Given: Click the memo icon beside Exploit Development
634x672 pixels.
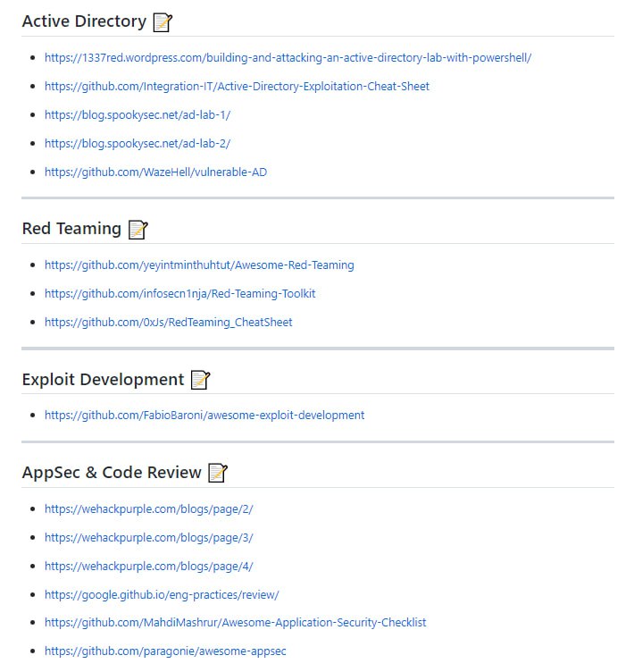Looking at the screenshot, I should (200, 381).
